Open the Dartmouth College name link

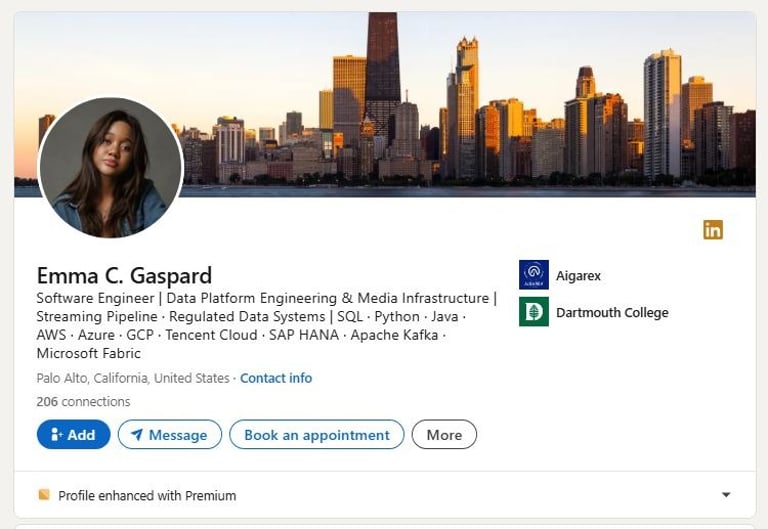[x=612, y=312]
